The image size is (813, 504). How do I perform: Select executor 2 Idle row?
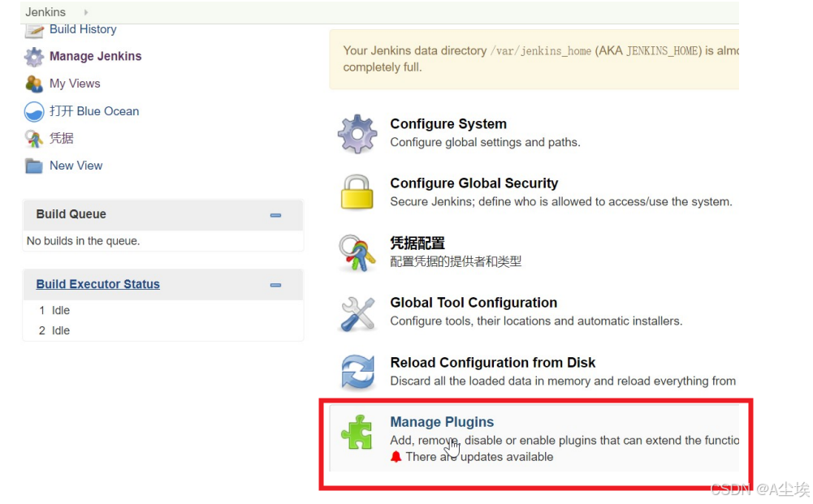pos(162,330)
